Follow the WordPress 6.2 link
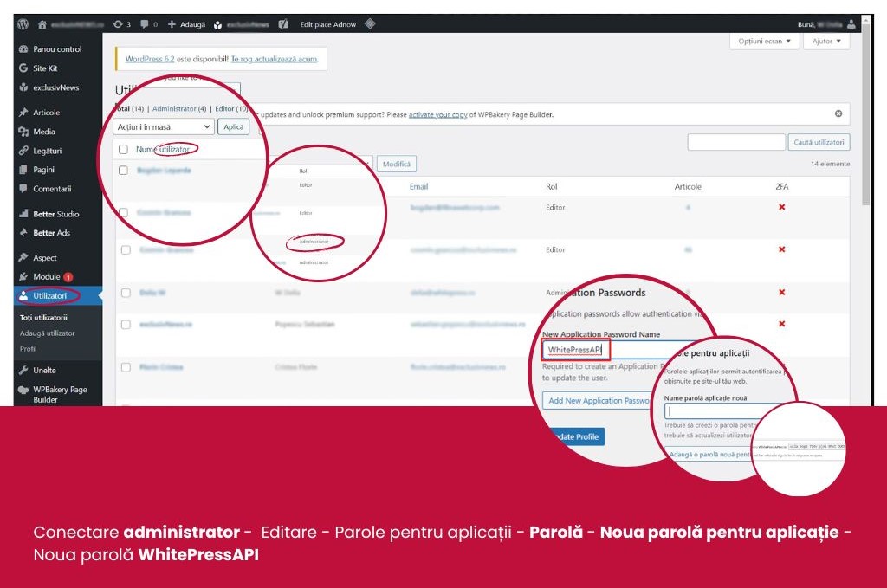Viewport: 887px width, 588px height. [x=150, y=59]
